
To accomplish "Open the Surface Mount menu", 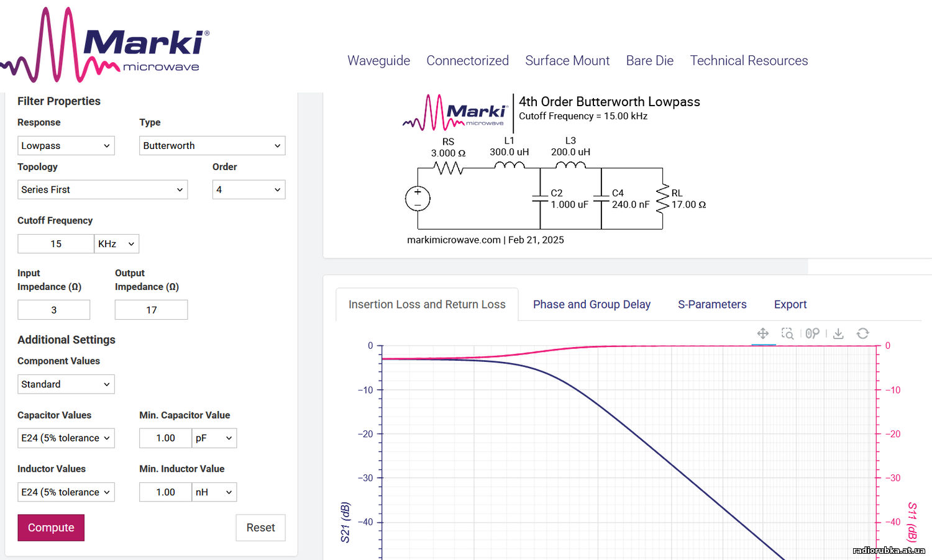I will (567, 60).
